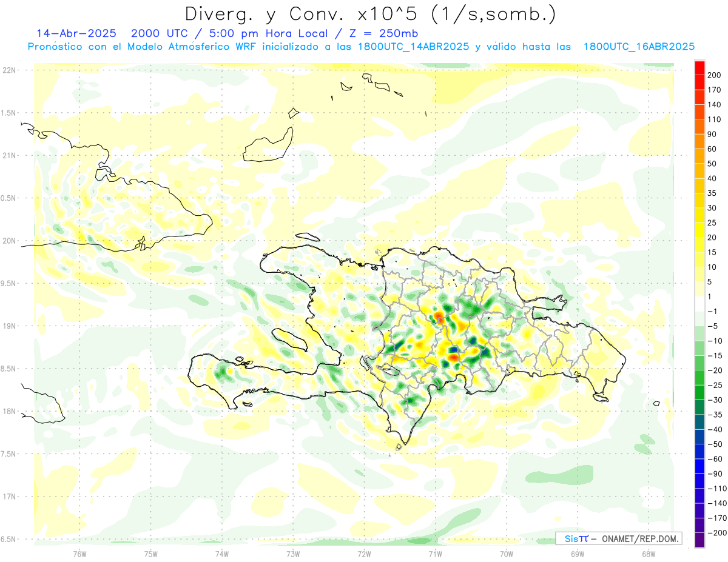
Task: Click the "50" legend value
Action: point(712,164)
